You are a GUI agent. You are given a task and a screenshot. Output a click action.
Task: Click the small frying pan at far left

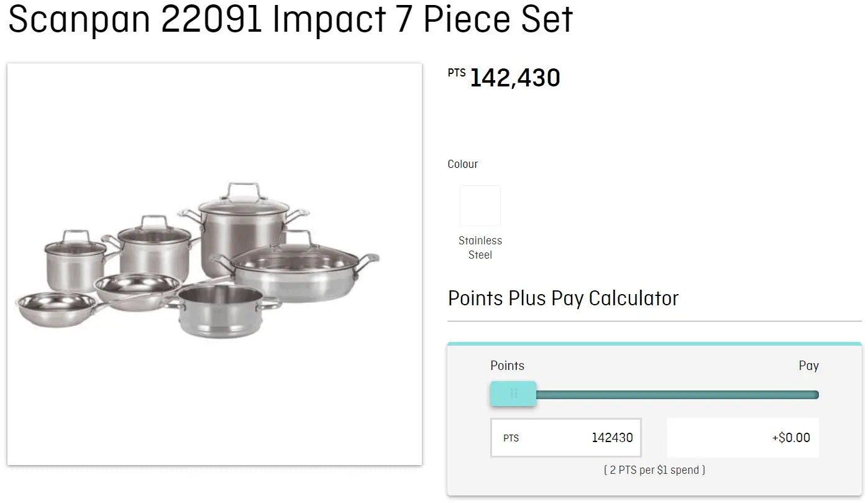coord(55,309)
